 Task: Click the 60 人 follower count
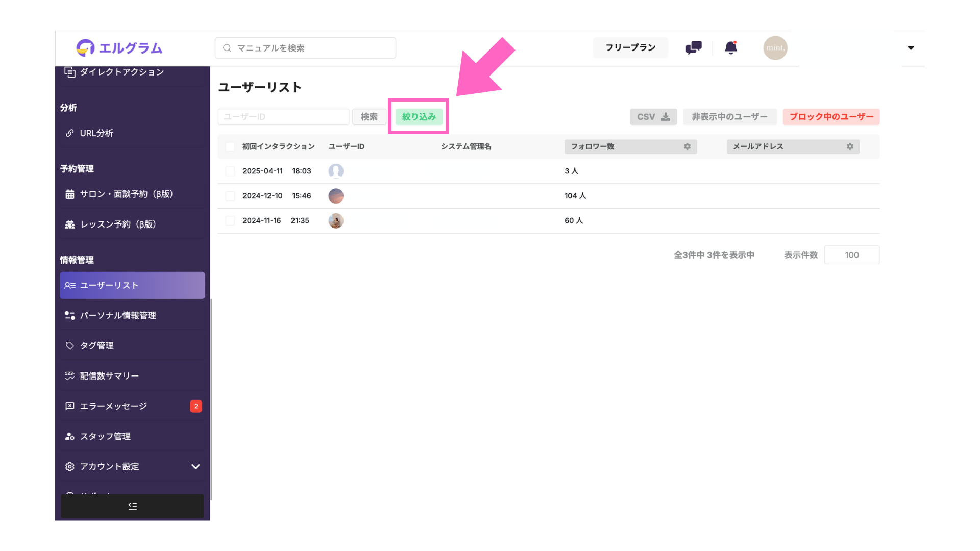click(x=574, y=221)
